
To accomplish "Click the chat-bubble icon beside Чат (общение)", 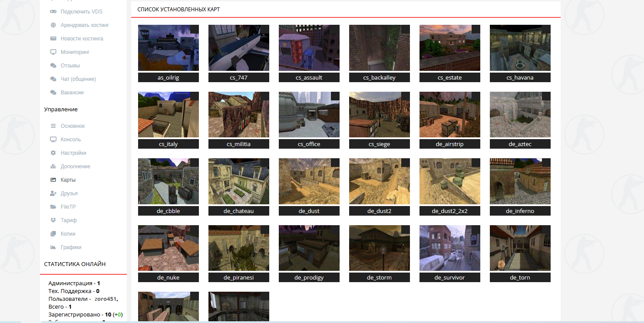I will tap(53, 79).
